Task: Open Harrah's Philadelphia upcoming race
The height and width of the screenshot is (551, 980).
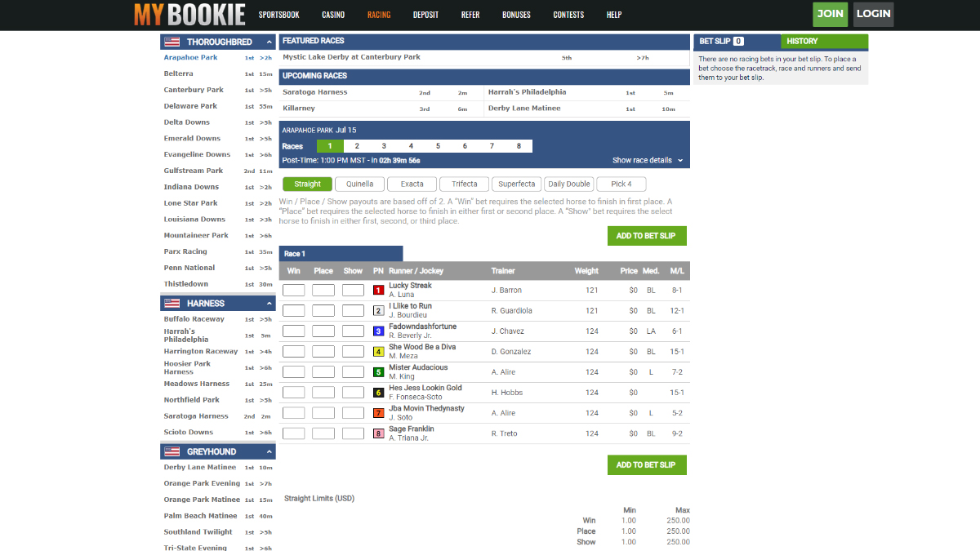Action: click(528, 92)
